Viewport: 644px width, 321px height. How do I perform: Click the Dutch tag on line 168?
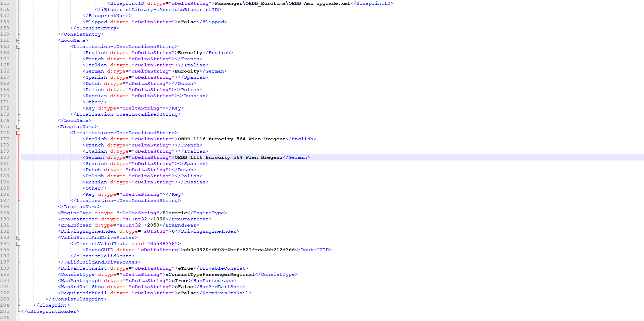139,84
